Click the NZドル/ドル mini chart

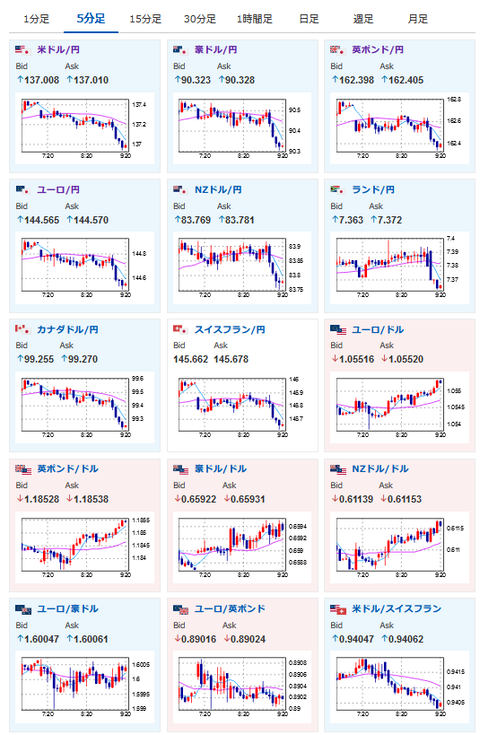coord(399,548)
